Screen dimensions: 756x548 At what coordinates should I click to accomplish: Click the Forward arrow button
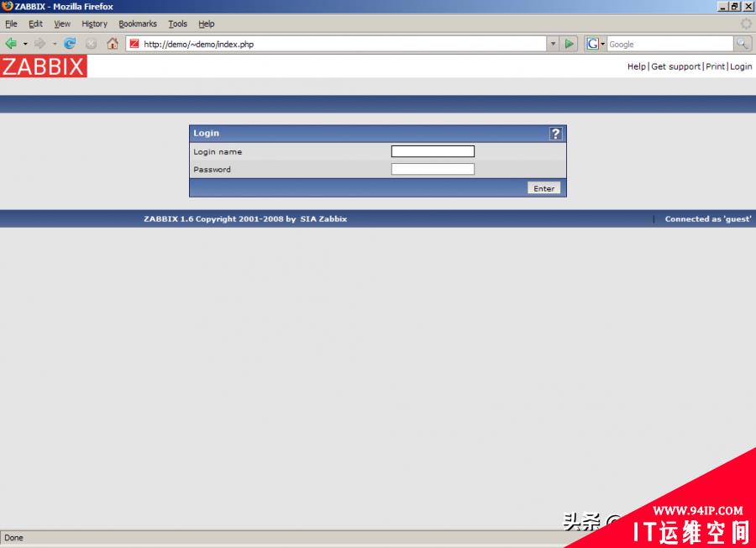[39, 44]
